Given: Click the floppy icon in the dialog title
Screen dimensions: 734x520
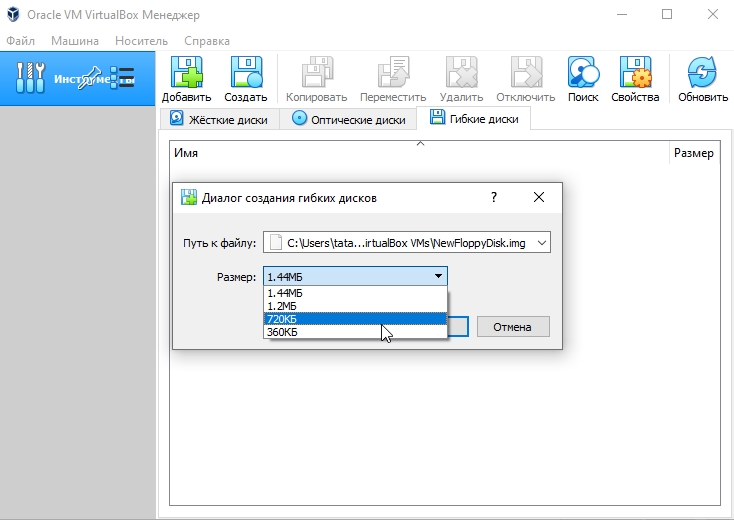Looking at the screenshot, I should [189, 198].
